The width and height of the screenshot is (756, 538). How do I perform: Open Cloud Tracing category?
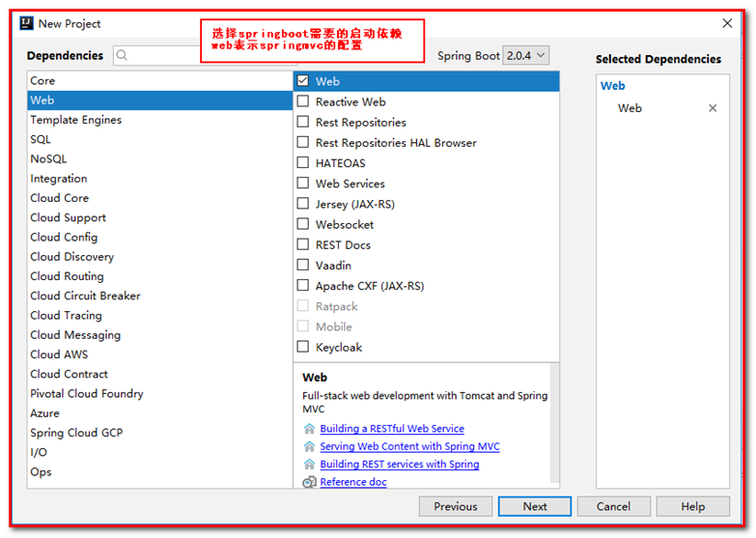click(160, 315)
